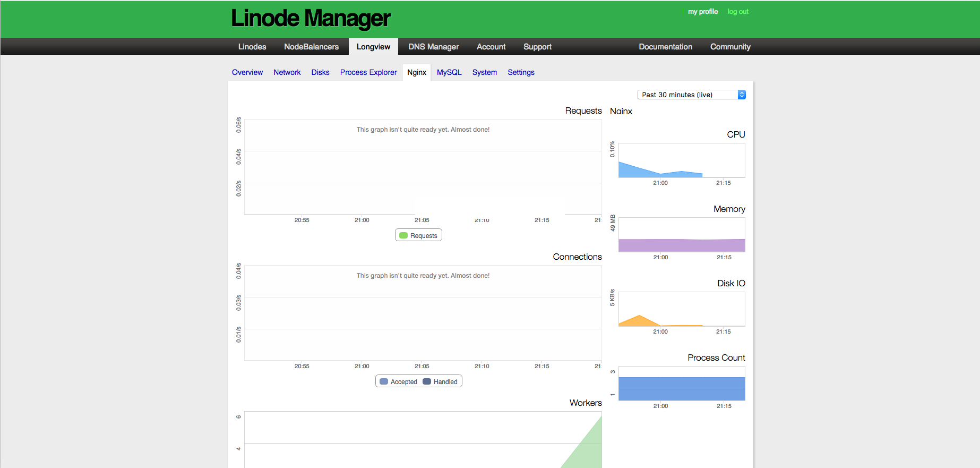980x468 pixels.
Task: Open the Documentation link
Action: (x=665, y=47)
